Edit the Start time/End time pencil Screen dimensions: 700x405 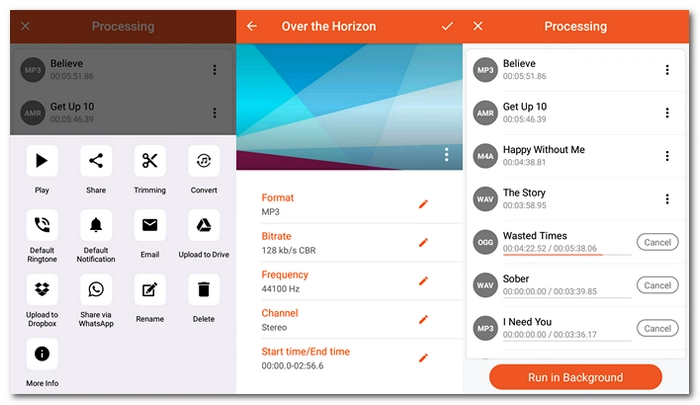tap(423, 358)
